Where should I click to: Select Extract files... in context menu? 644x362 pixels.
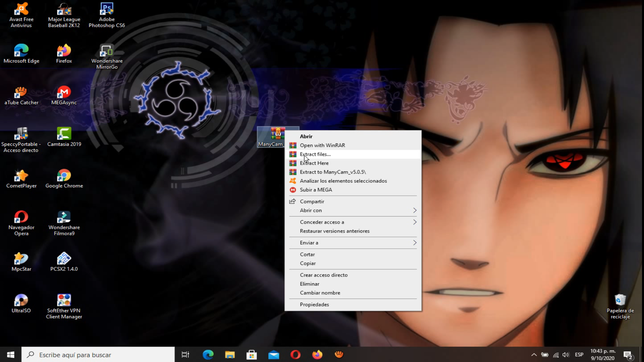[x=315, y=154]
